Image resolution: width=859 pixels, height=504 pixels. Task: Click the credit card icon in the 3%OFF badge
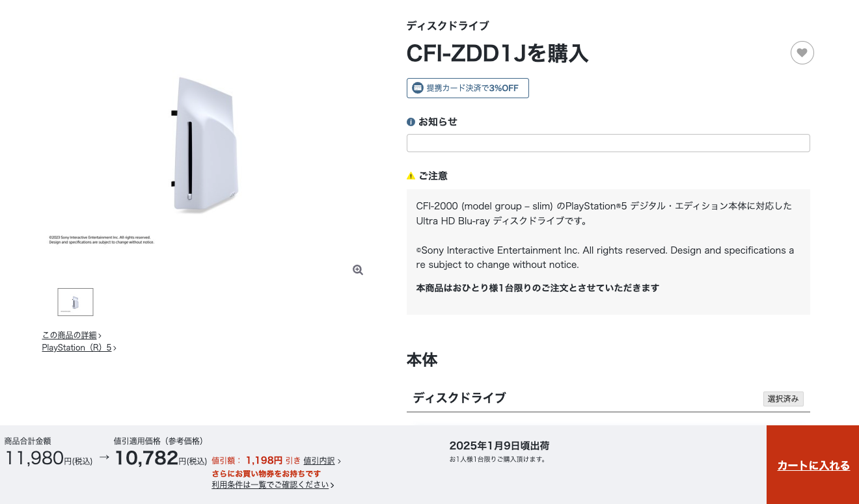416,88
